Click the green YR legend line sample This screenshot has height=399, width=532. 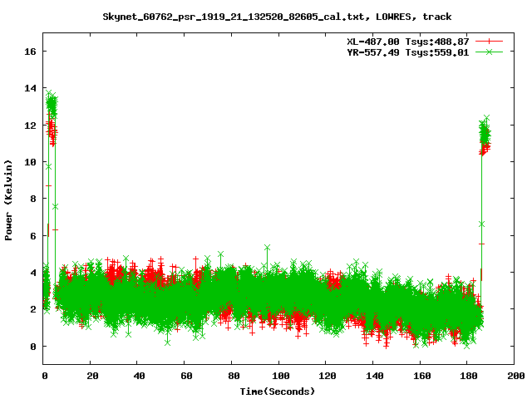pos(489,52)
